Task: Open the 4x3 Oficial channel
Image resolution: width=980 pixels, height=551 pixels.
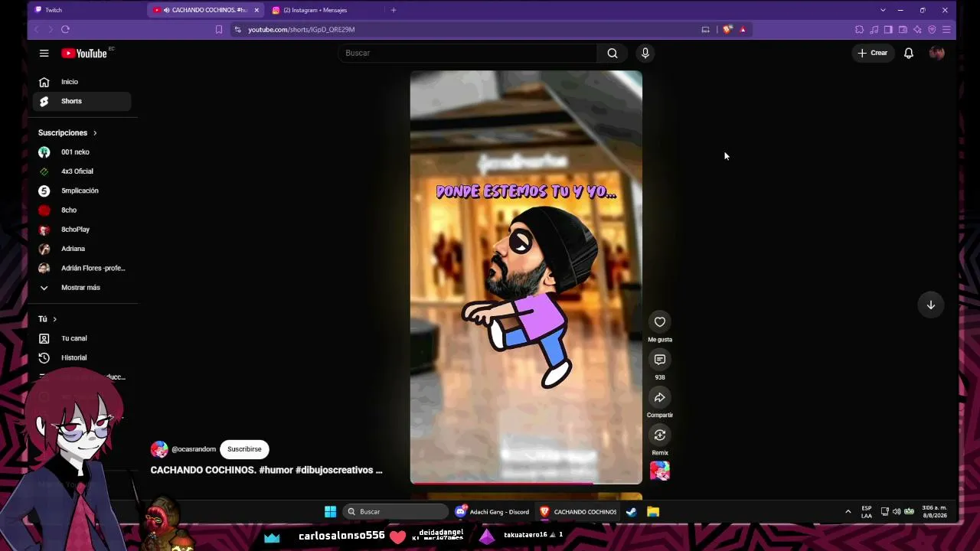Action: [82, 171]
